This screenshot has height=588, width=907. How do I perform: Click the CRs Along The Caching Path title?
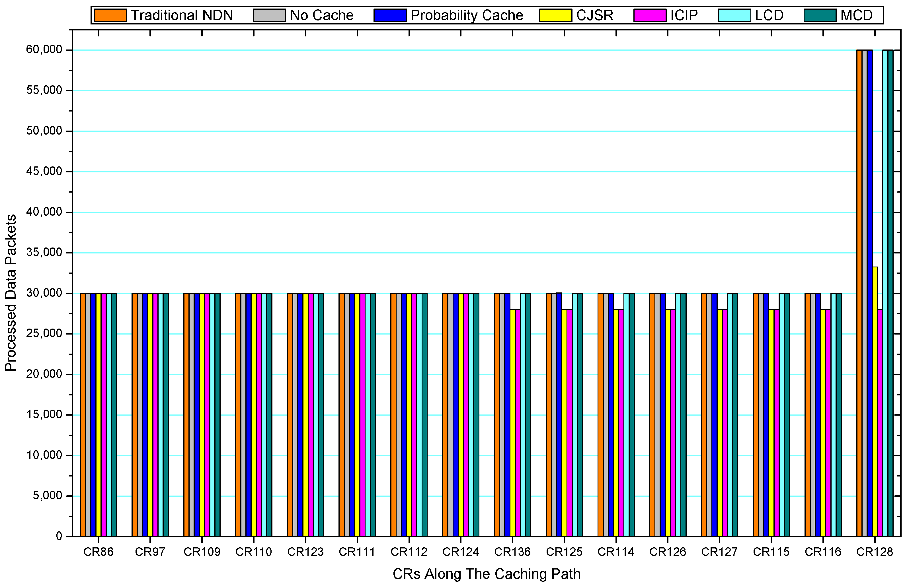(x=486, y=573)
